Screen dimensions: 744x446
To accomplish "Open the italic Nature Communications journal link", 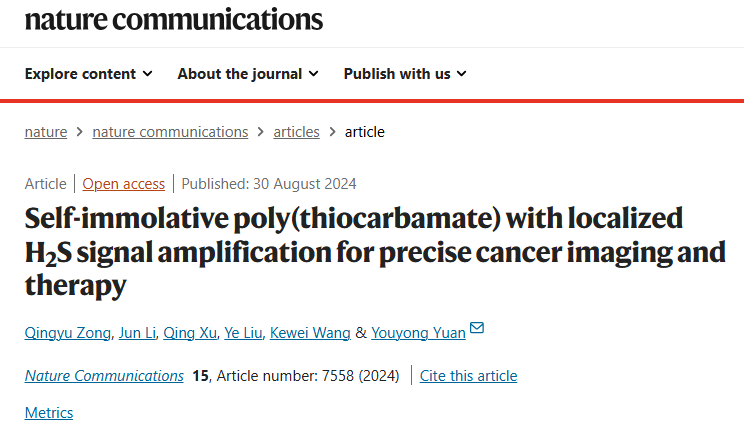I will pyautogui.click(x=104, y=376).
